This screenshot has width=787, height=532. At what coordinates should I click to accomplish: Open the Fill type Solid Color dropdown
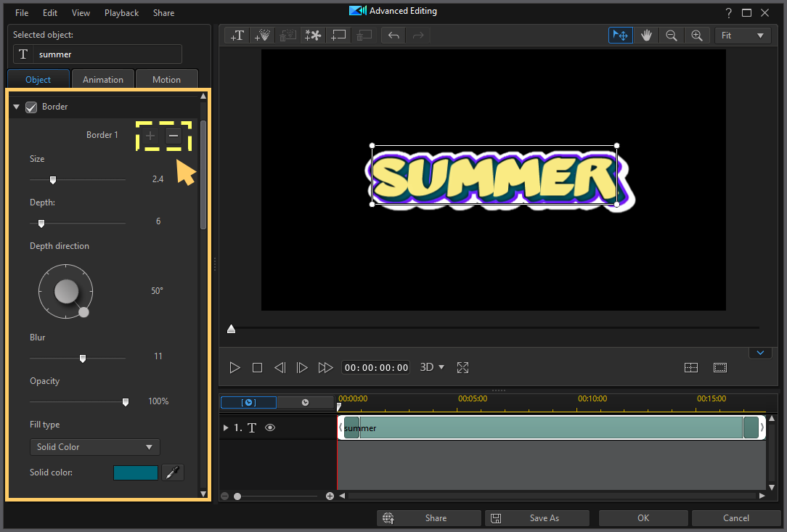[94, 447]
